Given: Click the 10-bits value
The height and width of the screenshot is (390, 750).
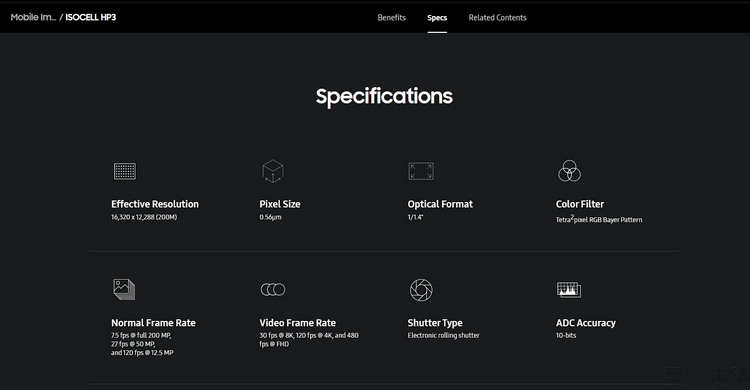Looking at the screenshot, I should pyautogui.click(x=566, y=335).
